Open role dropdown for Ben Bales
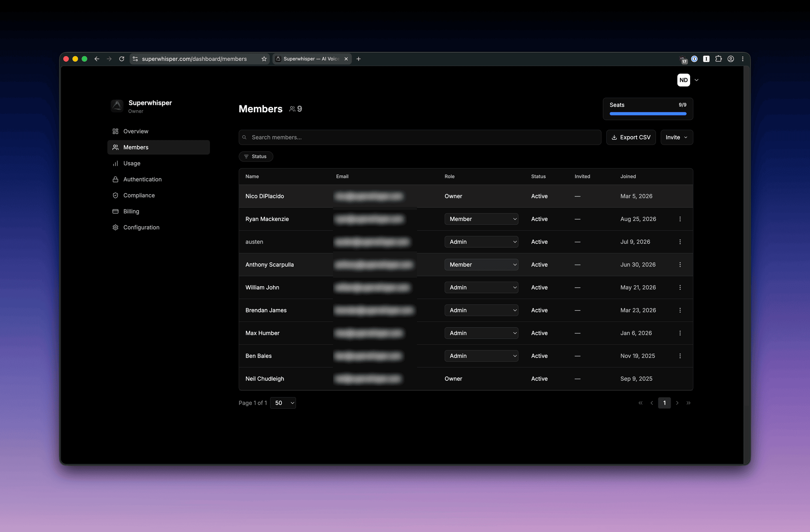This screenshot has height=532, width=810. pos(481,356)
